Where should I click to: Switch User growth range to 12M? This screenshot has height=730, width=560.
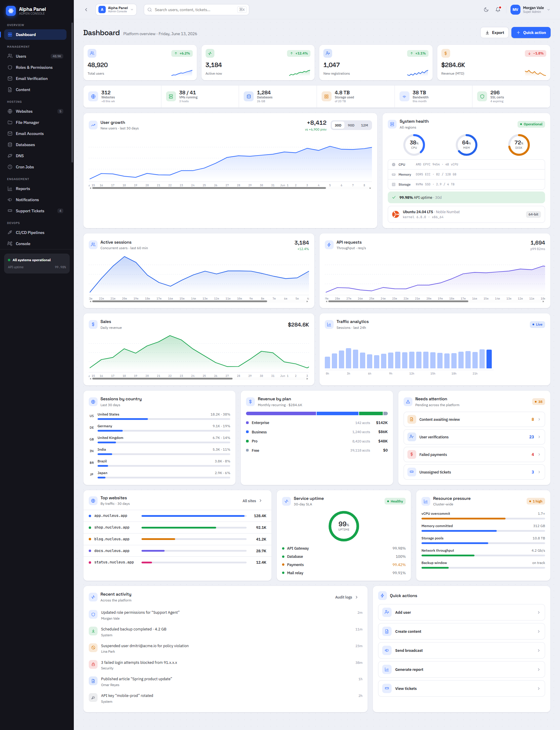(364, 125)
